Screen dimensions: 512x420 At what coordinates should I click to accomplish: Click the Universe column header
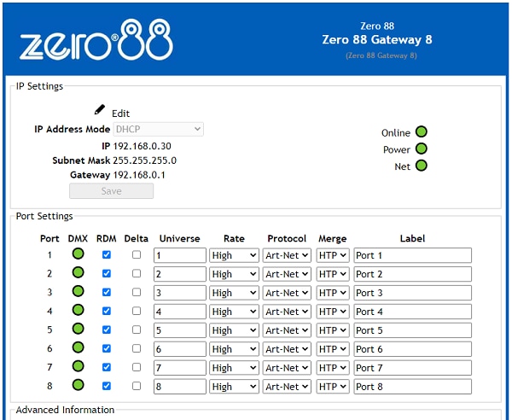click(x=179, y=238)
